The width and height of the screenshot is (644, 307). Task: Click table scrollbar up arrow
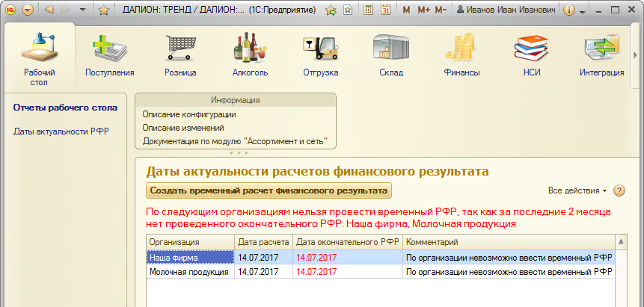tap(622, 242)
